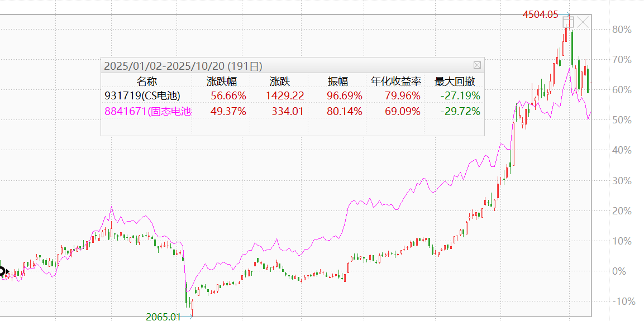Click the restore window icon above the chart

[x=568, y=22]
